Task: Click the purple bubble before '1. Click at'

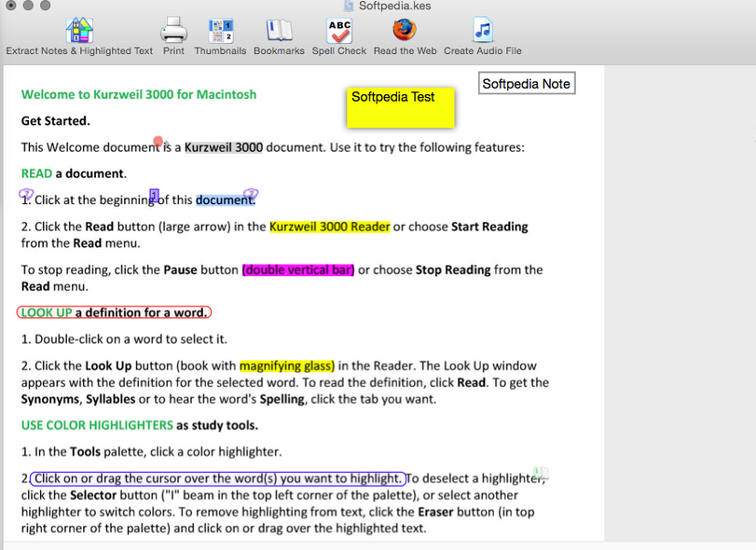Action: click(x=26, y=195)
